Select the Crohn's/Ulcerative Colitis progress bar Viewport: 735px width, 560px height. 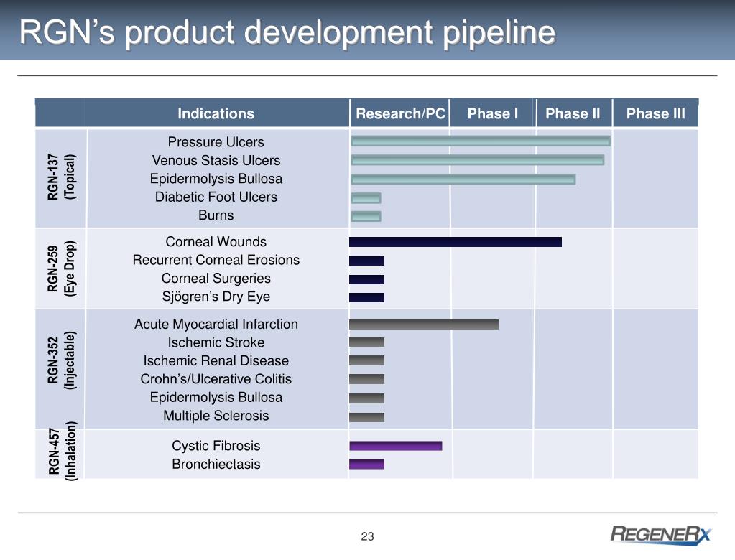366,379
